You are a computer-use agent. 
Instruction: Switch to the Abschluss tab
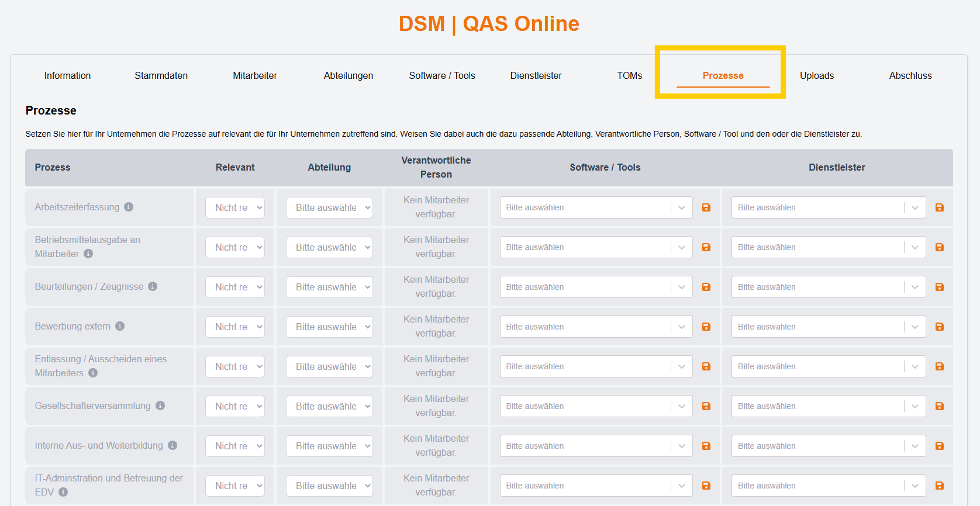pyautogui.click(x=910, y=75)
